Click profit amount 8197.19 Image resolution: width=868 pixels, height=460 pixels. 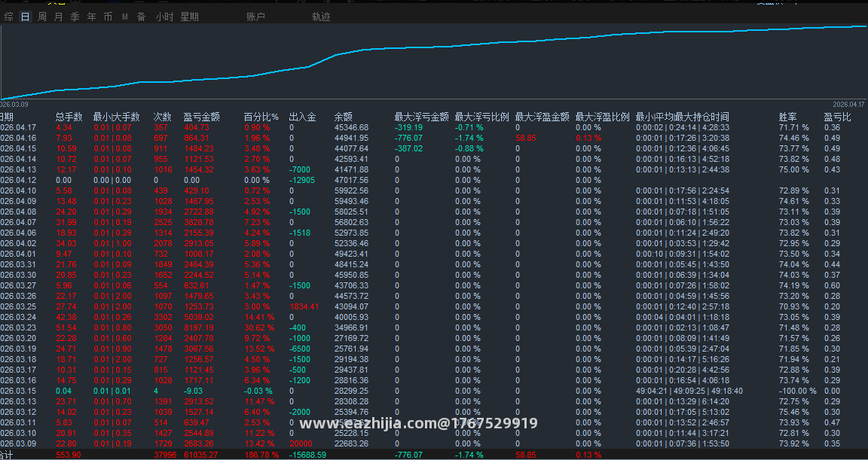pyautogui.click(x=198, y=327)
